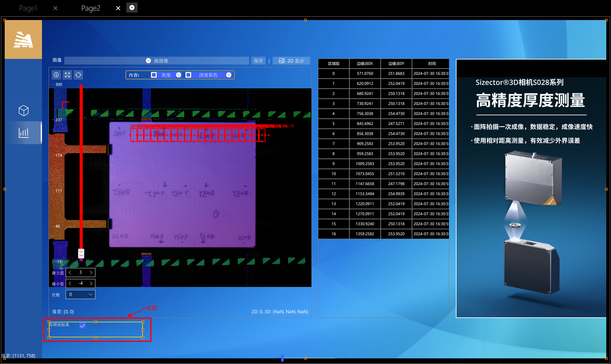Show image info with the info icon
611x364 pixels.
(x=56, y=75)
